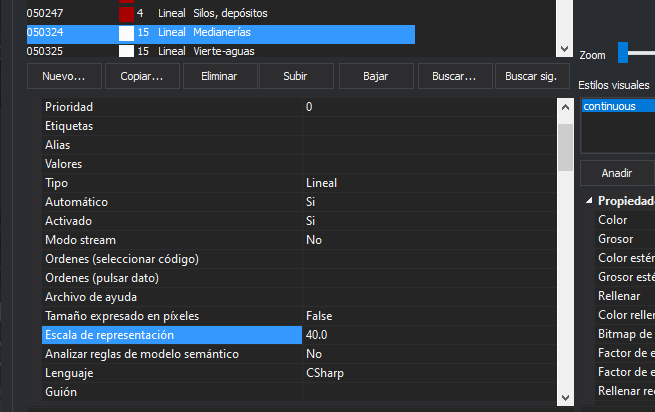
Task: Click the Zoom slider handle
Action: point(623,53)
